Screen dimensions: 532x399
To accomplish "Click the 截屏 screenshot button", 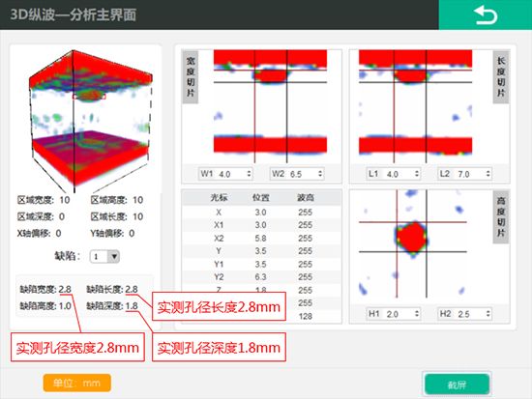I will pyautogui.click(x=457, y=385).
